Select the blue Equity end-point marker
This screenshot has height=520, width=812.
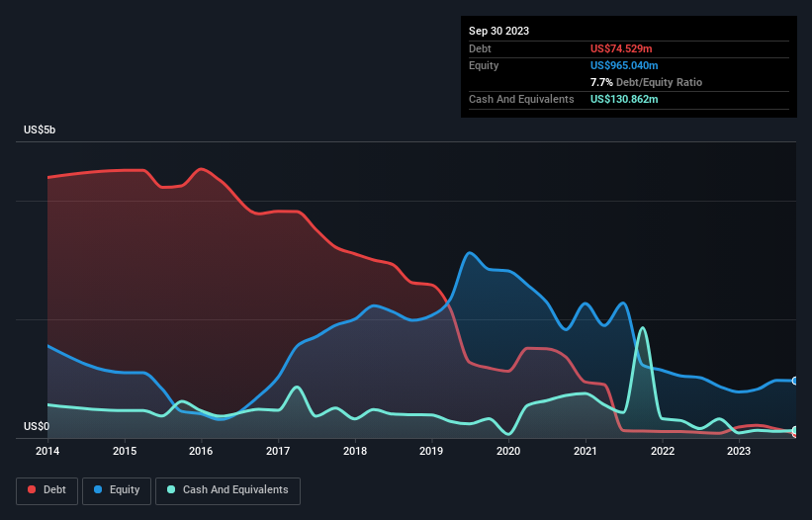(795, 381)
